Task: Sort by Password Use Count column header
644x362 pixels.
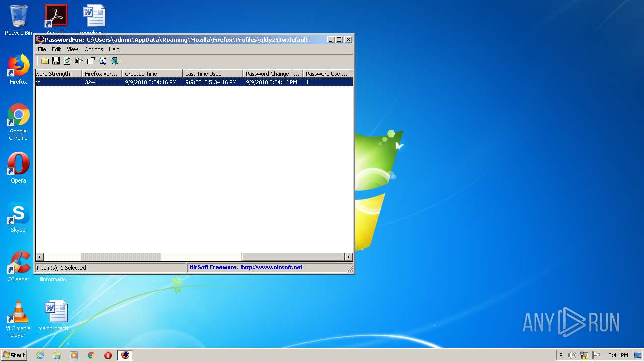Action: click(x=328, y=73)
